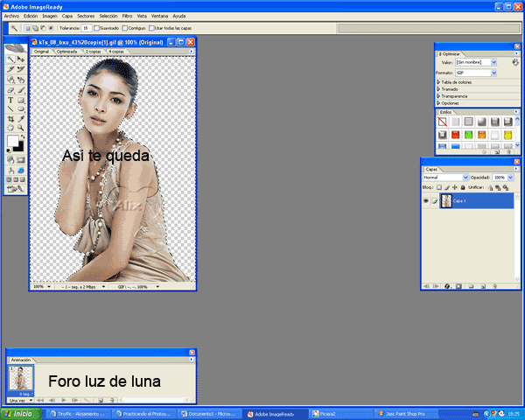Open the Una vez looping dropdown
525x420 pixels.
[20, 400]
